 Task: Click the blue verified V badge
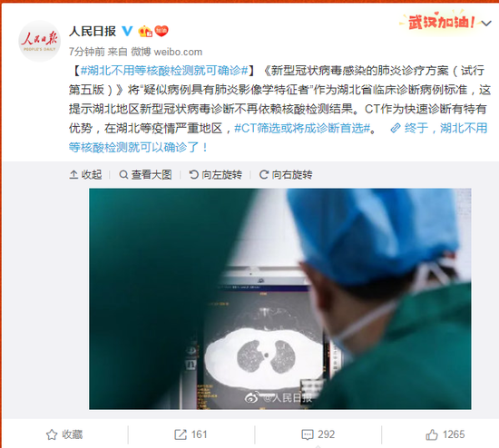(x=128, y=31)
